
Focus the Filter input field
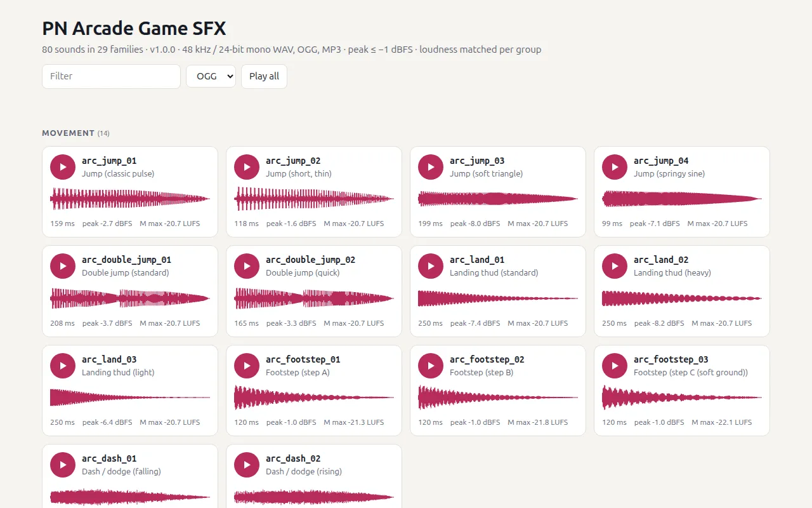click(x=112, y=76)
